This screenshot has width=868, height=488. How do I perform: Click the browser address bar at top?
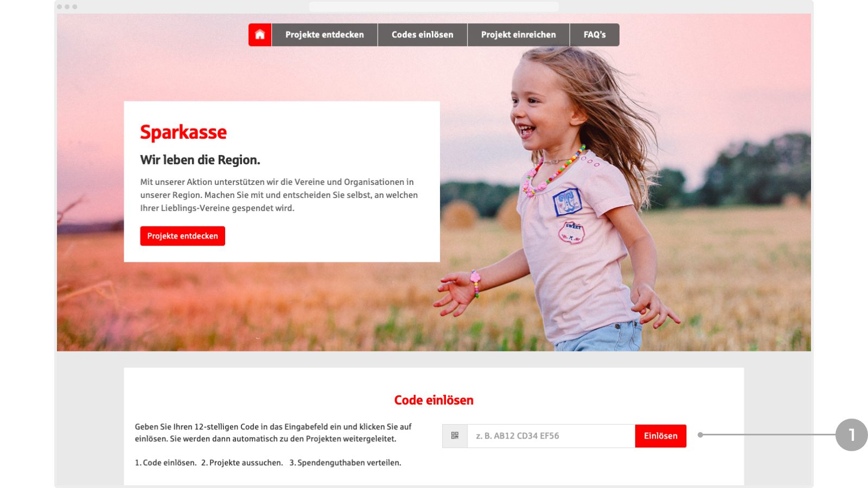434,7
